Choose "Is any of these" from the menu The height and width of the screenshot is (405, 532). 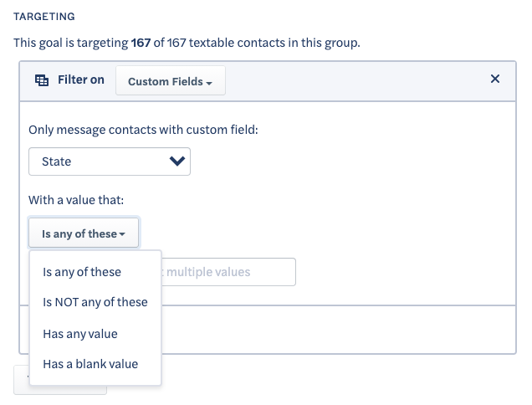[x=82, y=272]
